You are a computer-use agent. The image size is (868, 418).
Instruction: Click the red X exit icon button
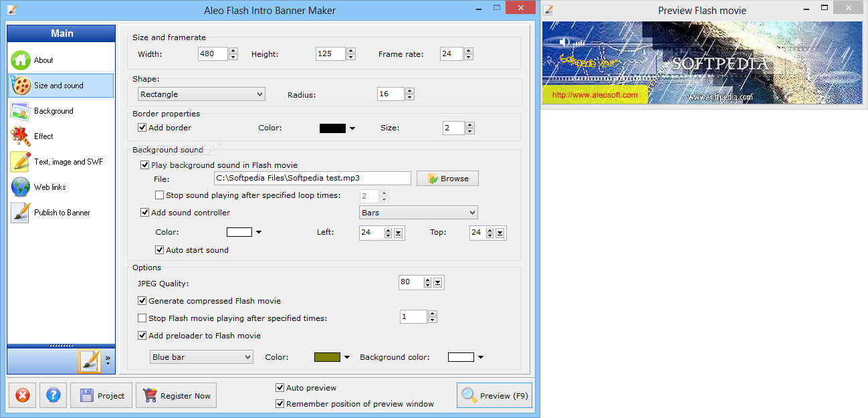[22, 395]
